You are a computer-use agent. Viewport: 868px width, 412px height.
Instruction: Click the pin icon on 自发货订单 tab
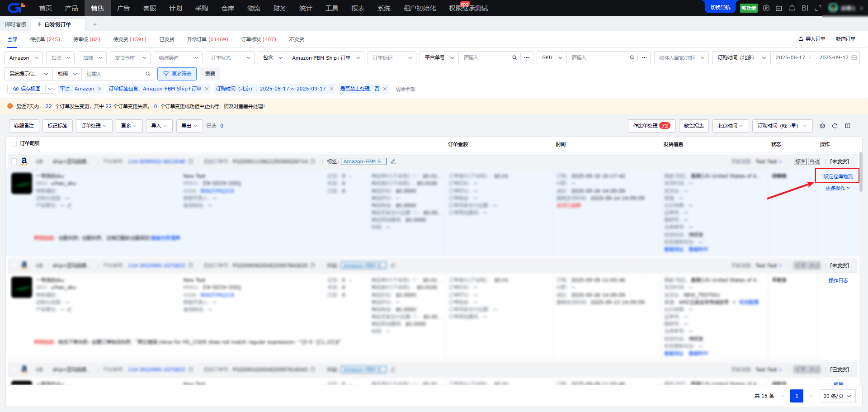39,24
